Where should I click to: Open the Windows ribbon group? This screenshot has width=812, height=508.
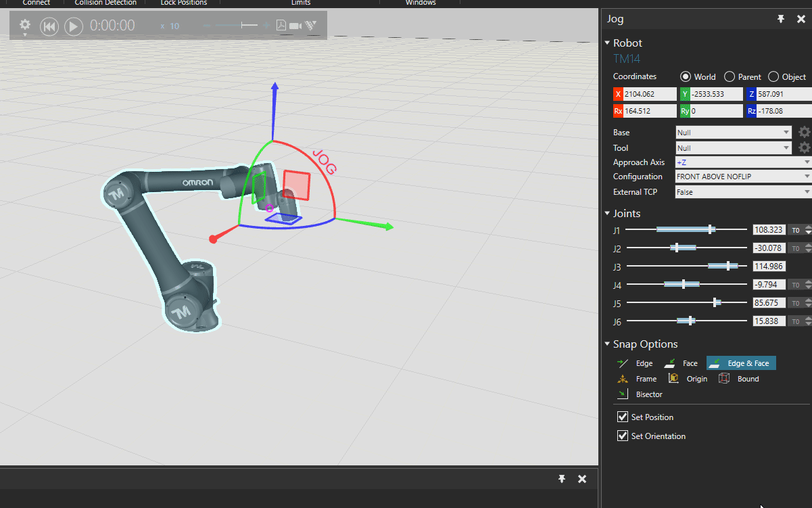tap(421, 3)
